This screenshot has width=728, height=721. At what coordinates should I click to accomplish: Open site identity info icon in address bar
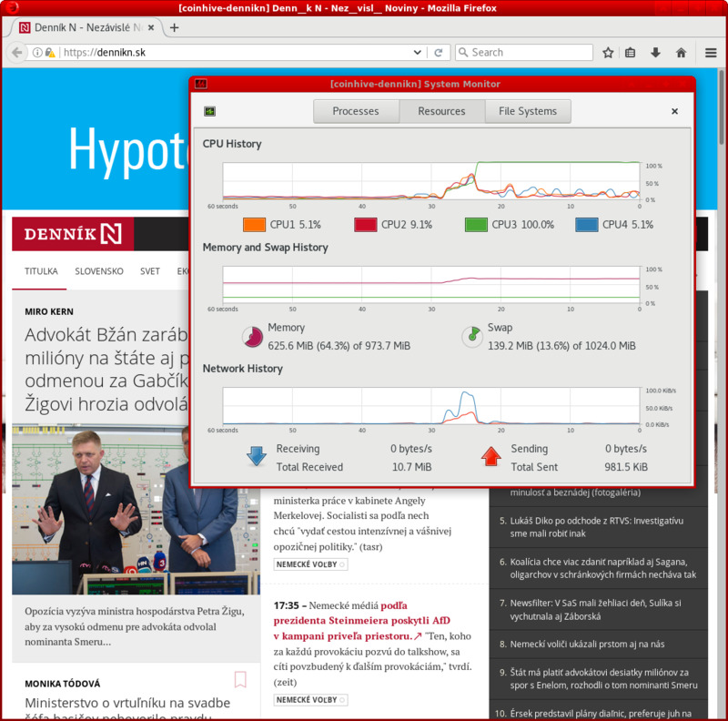pyautogui.click(x=37, y=53)
